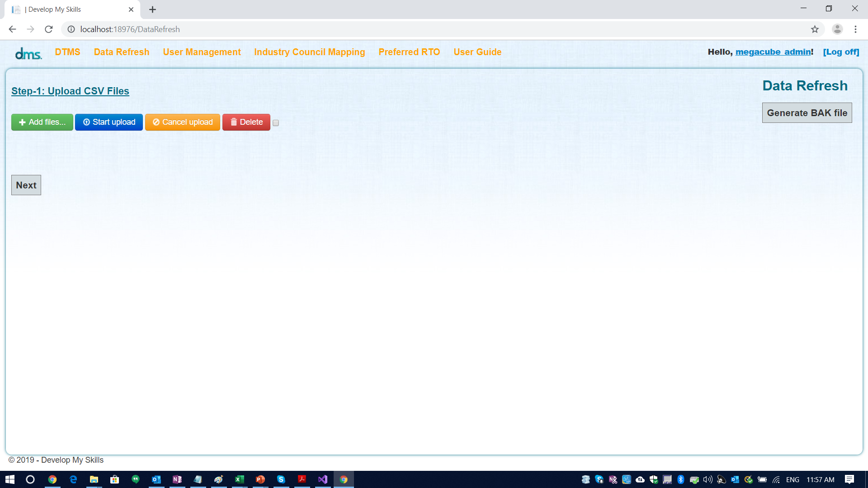Open Skype from taskbar
The width and height of the screenshot is (868, 488).
(x=281, y=479)
